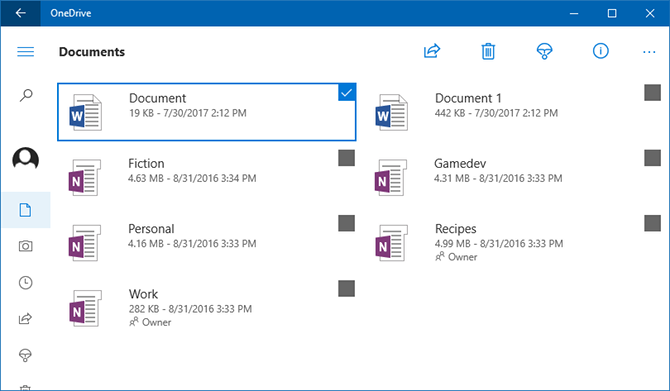Delete the selected file with the trash icon
The height and width of the screenshot is (391, 670).
point(488,51)
